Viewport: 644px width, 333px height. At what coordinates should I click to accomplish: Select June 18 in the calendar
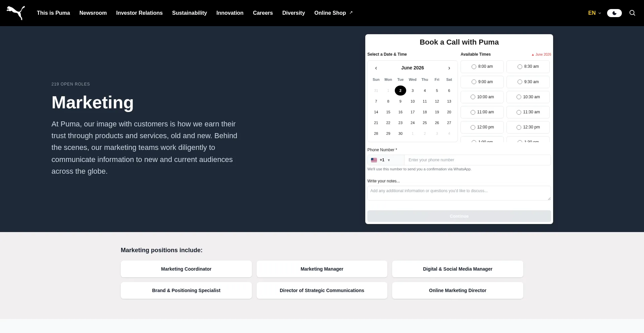click(x=425, y=112)
